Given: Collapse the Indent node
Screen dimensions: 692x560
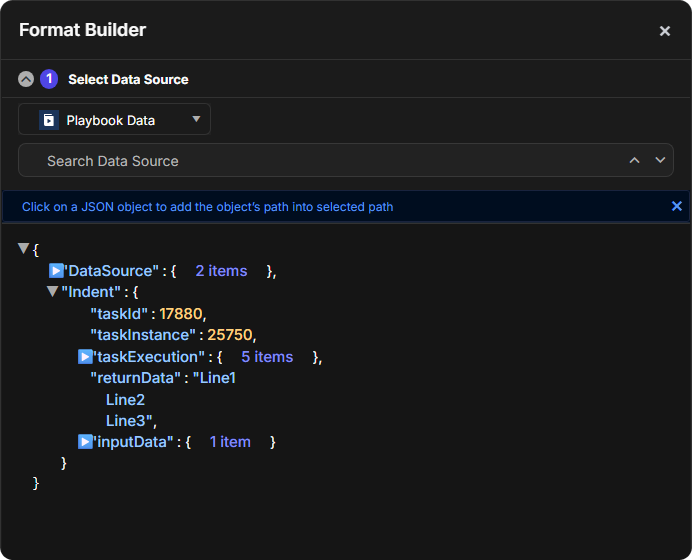Looking at the screenshot, I should point(53,291).
